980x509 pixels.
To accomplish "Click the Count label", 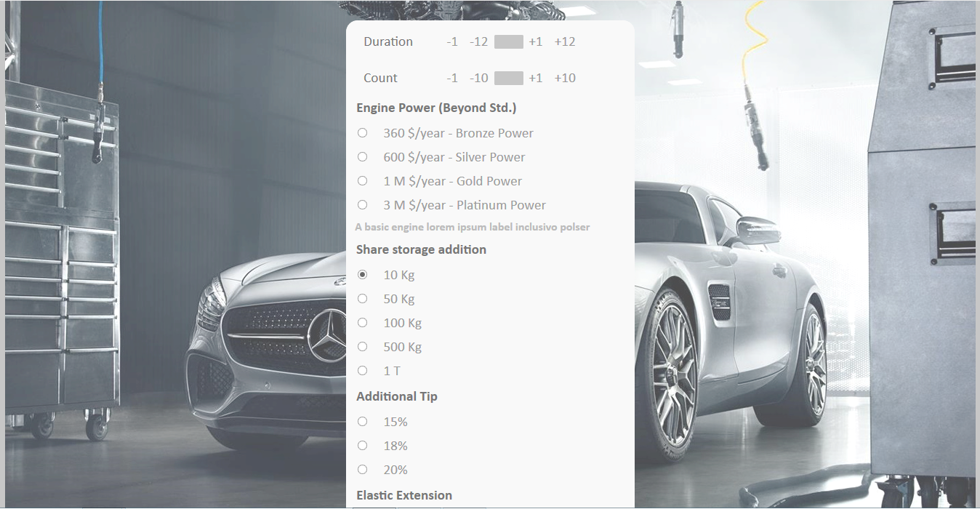I will click(381, 78).
